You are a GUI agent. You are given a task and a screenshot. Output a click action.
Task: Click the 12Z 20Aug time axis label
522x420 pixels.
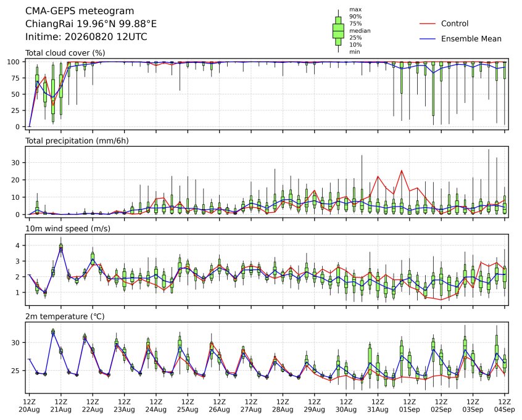tap(29, 406)
